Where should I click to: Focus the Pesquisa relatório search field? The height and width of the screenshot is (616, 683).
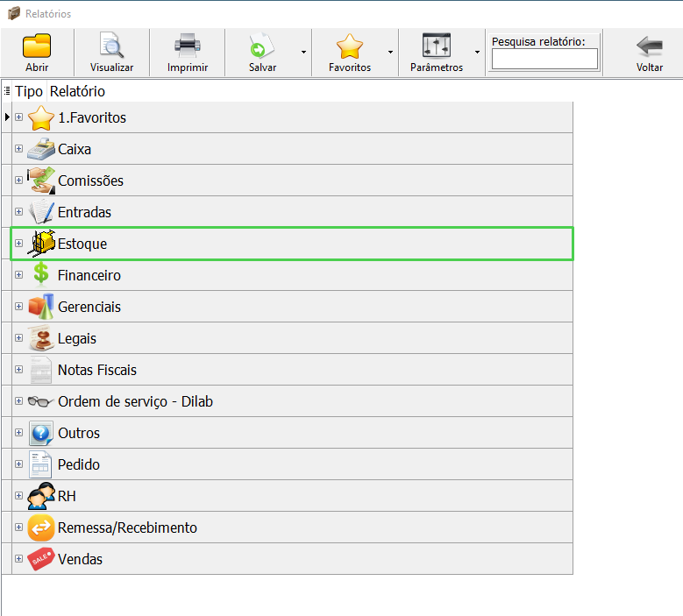click(x=544, y=59)
